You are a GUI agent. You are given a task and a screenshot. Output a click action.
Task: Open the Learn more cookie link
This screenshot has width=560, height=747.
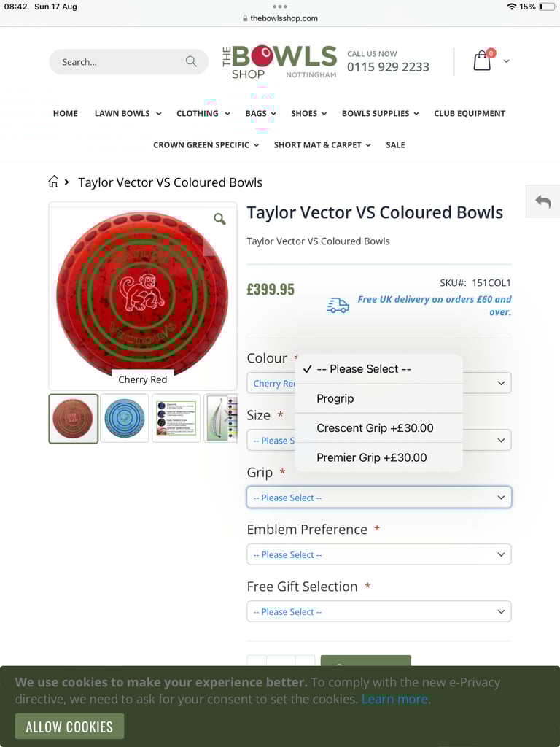pyautogui.click(x=394, y=700)
